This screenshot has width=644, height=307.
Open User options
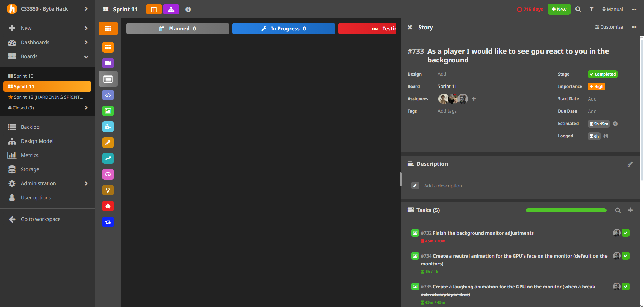pos(36,198)
